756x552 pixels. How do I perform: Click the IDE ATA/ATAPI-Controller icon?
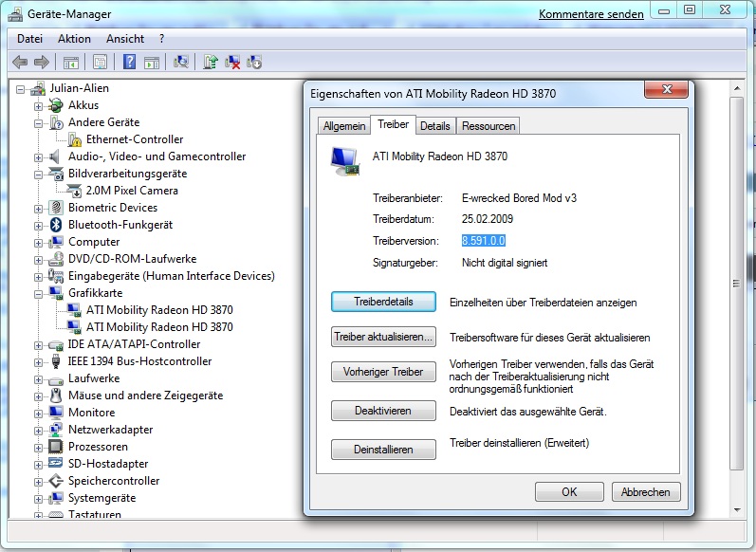[56, 344]
